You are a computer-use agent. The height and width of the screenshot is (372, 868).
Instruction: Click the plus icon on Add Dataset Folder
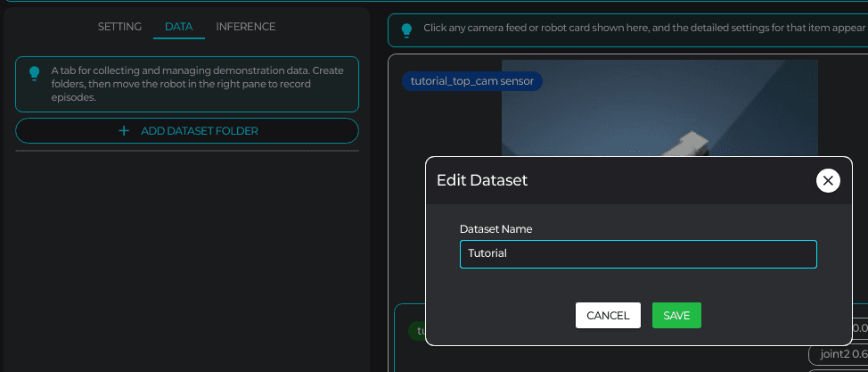125,131
